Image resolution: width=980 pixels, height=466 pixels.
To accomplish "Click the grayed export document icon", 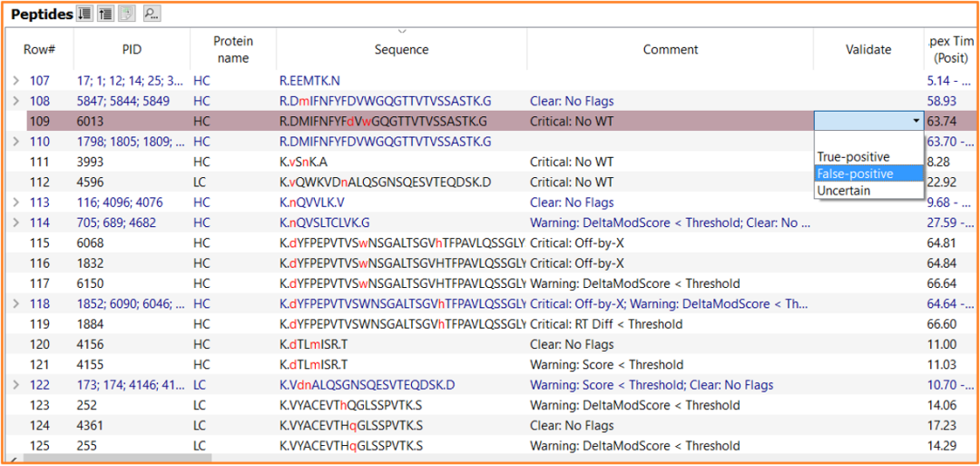I will [127, 14].
